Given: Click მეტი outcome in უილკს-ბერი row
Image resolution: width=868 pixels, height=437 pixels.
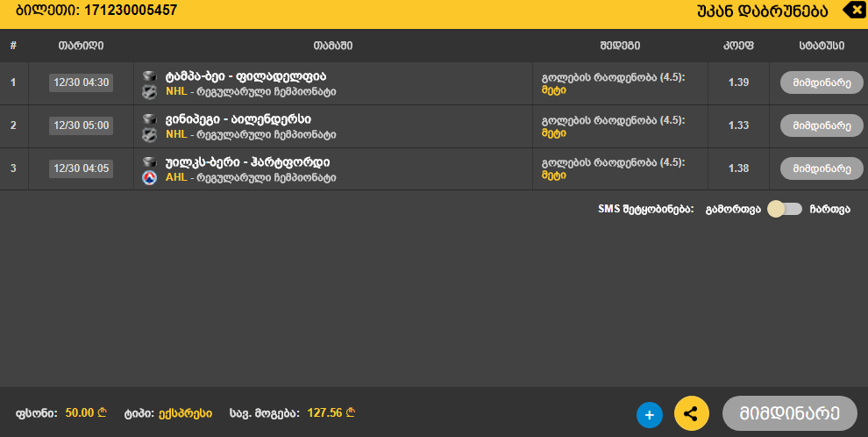Looking at the screenshot, I should [553, 176].
